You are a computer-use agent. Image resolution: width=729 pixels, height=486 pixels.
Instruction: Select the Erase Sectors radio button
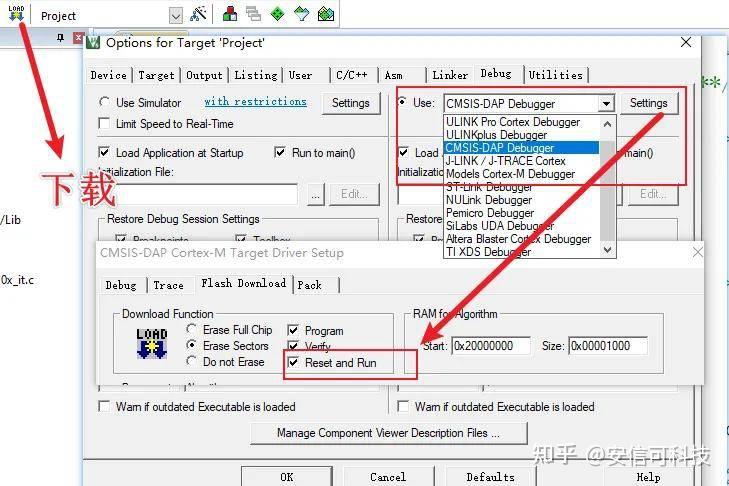(191, 346)
